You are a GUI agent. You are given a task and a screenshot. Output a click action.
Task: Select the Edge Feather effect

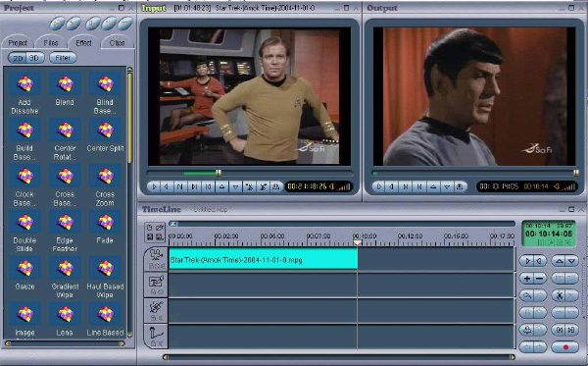point(65,233)
